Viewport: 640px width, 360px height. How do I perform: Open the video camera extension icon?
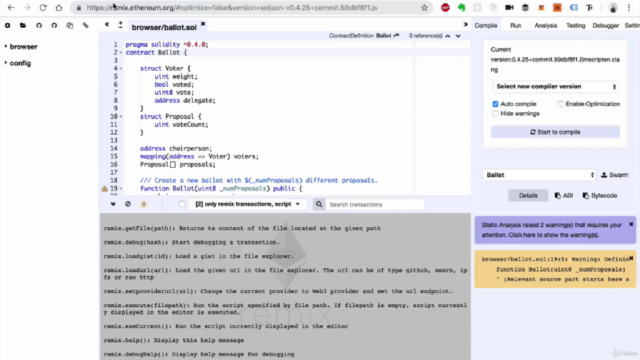509,8
